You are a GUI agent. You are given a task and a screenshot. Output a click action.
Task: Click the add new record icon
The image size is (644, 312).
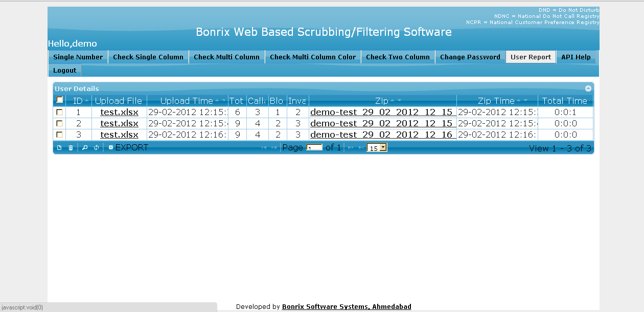tap(59, 148)
